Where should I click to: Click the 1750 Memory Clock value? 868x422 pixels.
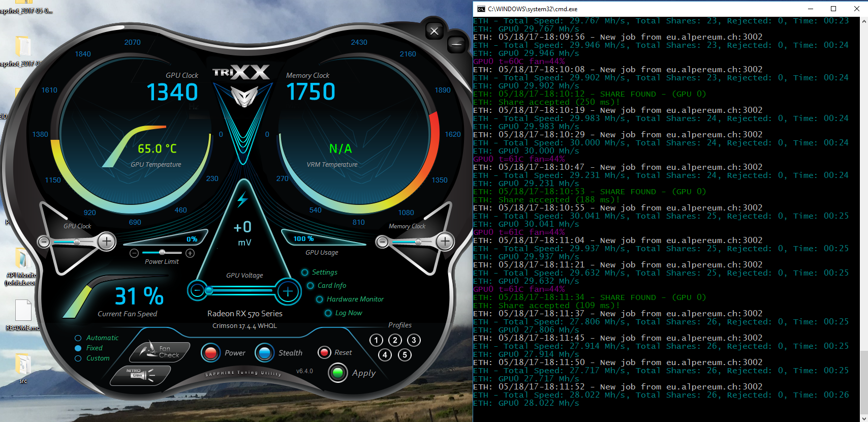[x=311, y=92]
